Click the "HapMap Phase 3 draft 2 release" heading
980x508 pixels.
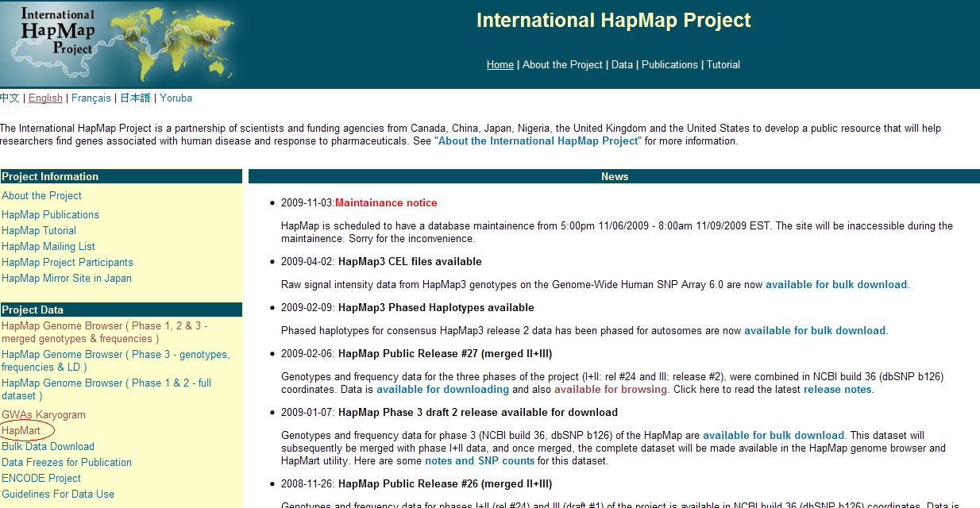click(478, 413)
